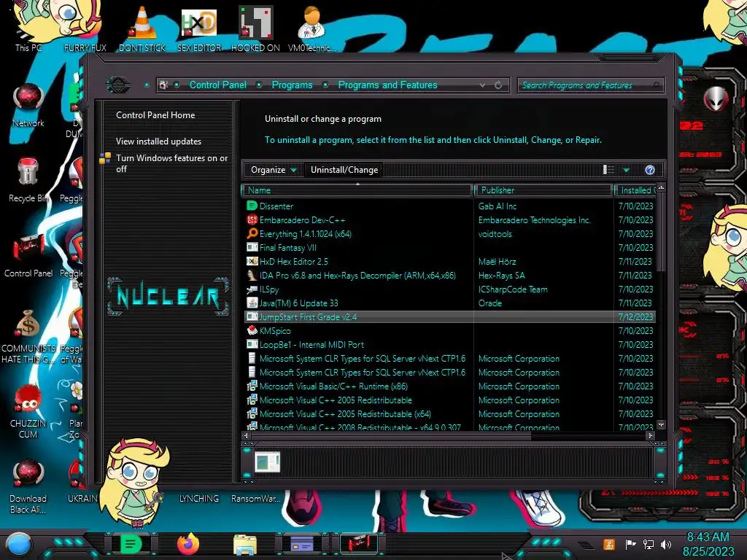Open the Organize dropdown
The image size is (747, 560).
coord(274,170)
